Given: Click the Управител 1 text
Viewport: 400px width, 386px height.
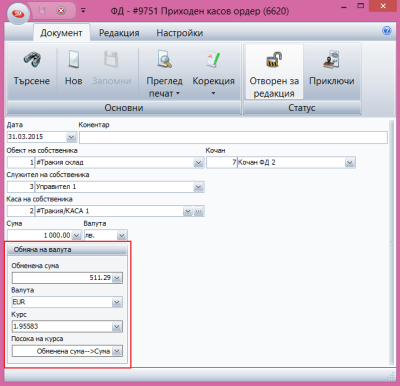Looking at the screenshot, I should pos(56,187).
